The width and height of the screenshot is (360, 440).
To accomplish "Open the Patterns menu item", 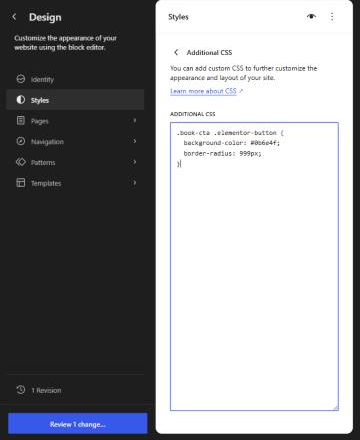I will [75, 162].
